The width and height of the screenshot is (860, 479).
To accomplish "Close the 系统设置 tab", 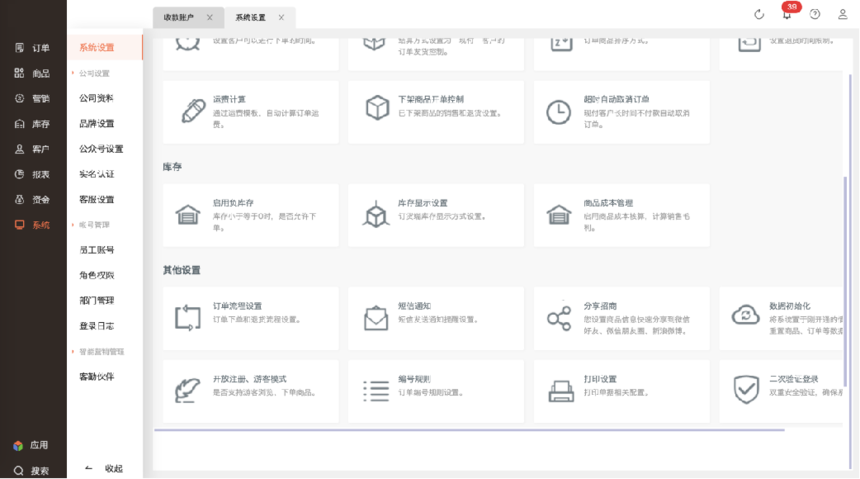I will [281, 18].
